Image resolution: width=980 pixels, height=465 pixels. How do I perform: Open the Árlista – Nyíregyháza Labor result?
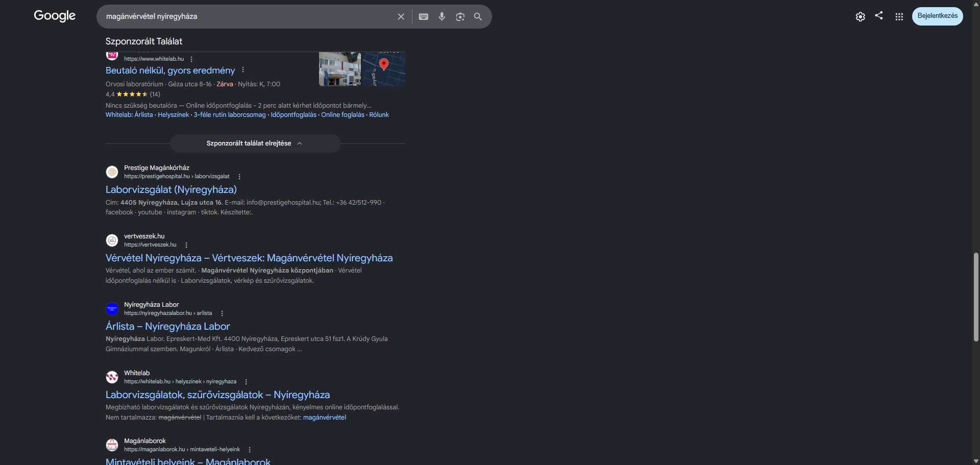[167, 326]
